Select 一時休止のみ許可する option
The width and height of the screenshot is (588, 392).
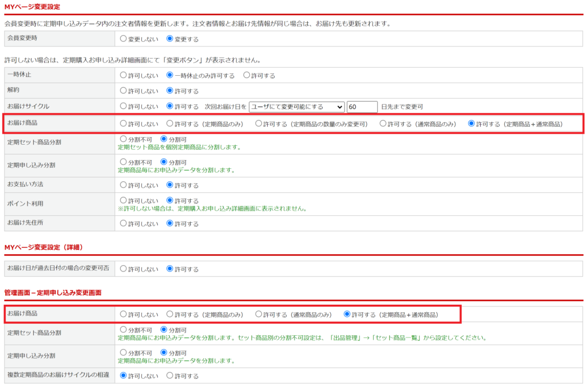[169, 75]
